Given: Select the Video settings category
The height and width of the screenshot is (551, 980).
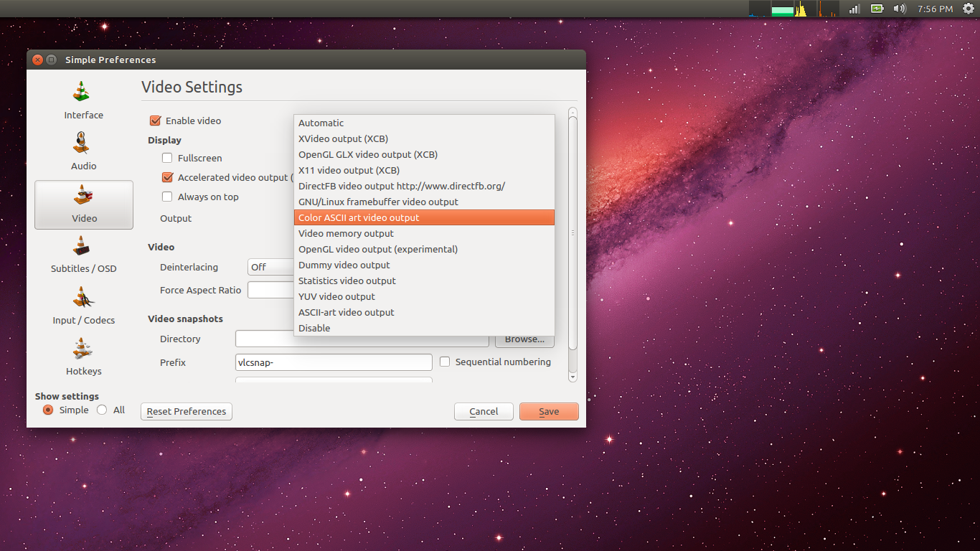Looking at the screenshot, I should (84, 204).
